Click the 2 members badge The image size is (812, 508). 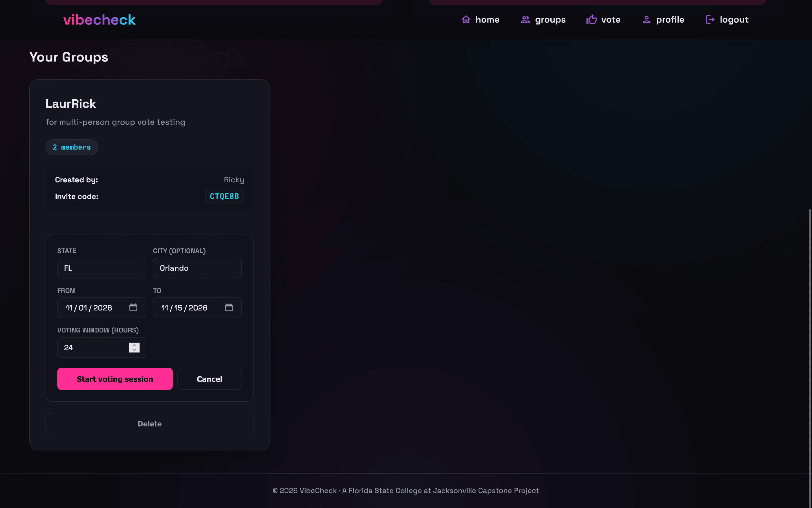pos(72,147)
